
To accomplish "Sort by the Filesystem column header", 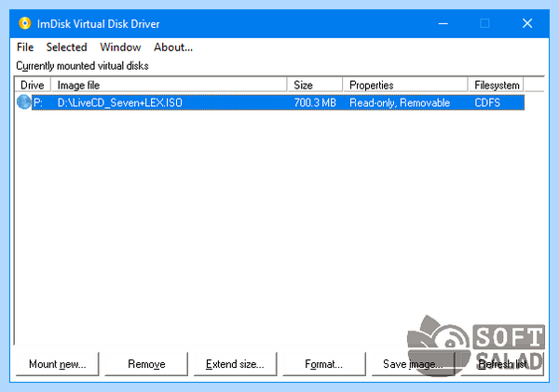I will tap(496, 85).
